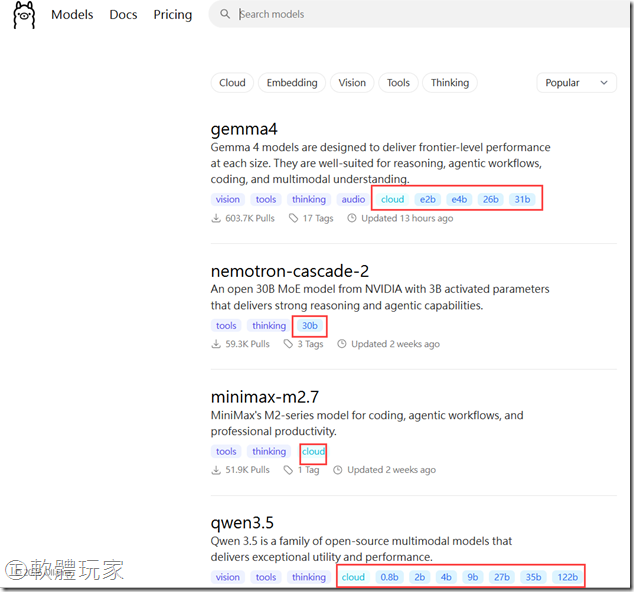Image resolution: width=634 pixels, height=592 pixels.
Task: Focus the Search models field
Action: [400, 15]
